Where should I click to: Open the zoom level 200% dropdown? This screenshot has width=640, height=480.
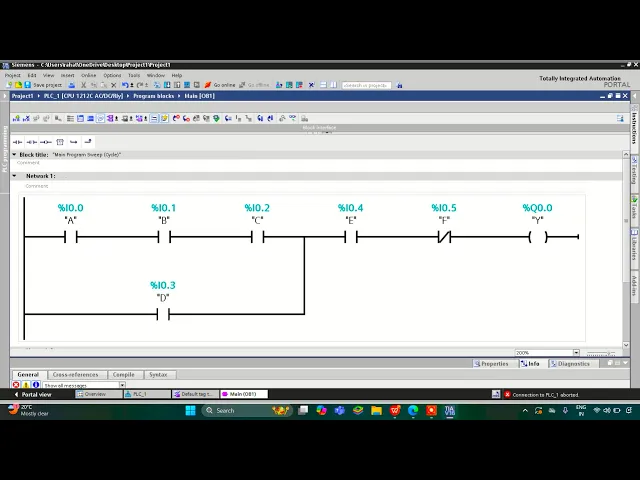point(576,353)
